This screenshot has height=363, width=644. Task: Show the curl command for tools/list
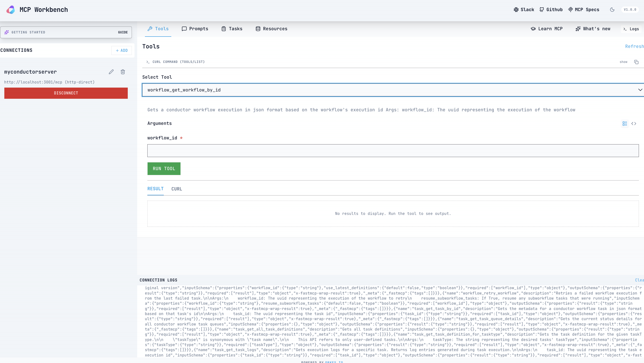(x=623, y=62)
